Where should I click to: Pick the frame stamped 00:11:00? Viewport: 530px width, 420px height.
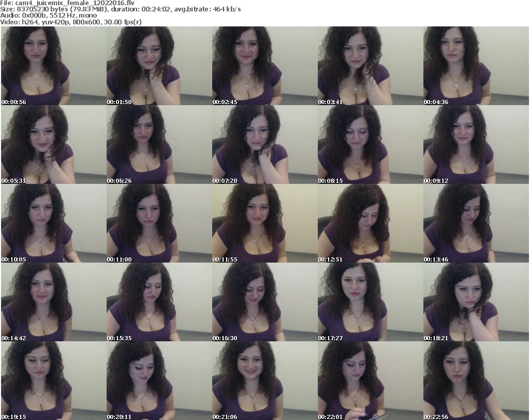pyautogui.click(x=159, y=223)
